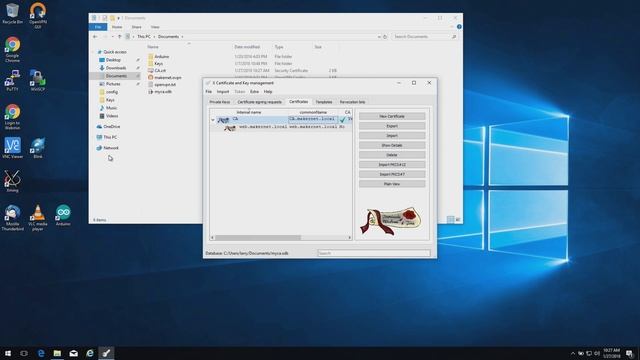Open the File menu in XCA
Viewport: 640px width, 360px height.
click(x=209, y=91)
